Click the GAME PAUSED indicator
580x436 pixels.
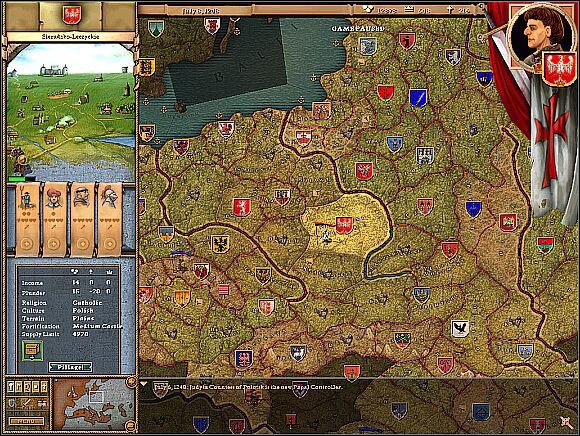358,28
